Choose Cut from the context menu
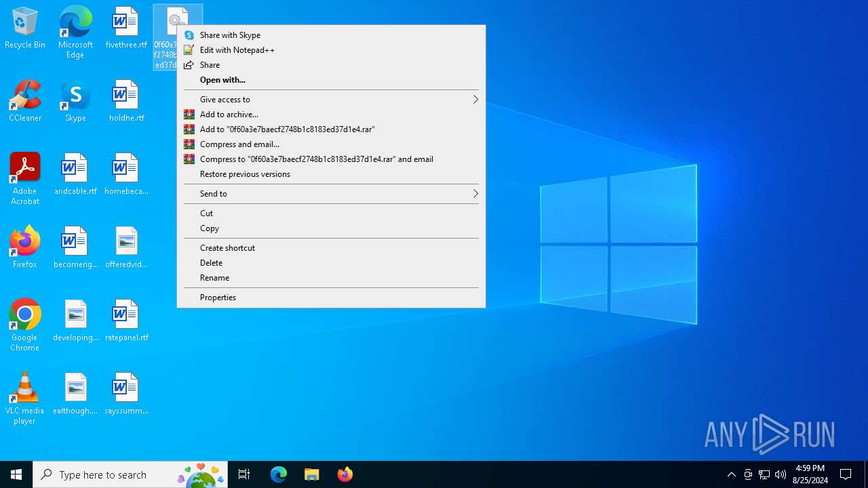The width and height of the screenshot is (868, 488). click(331, 213)
